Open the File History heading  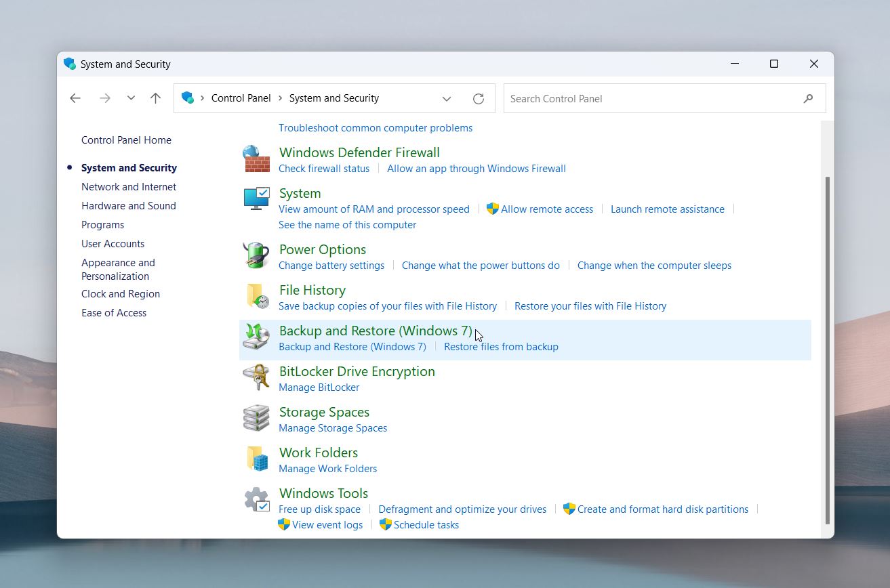click(x=312, y=290)
